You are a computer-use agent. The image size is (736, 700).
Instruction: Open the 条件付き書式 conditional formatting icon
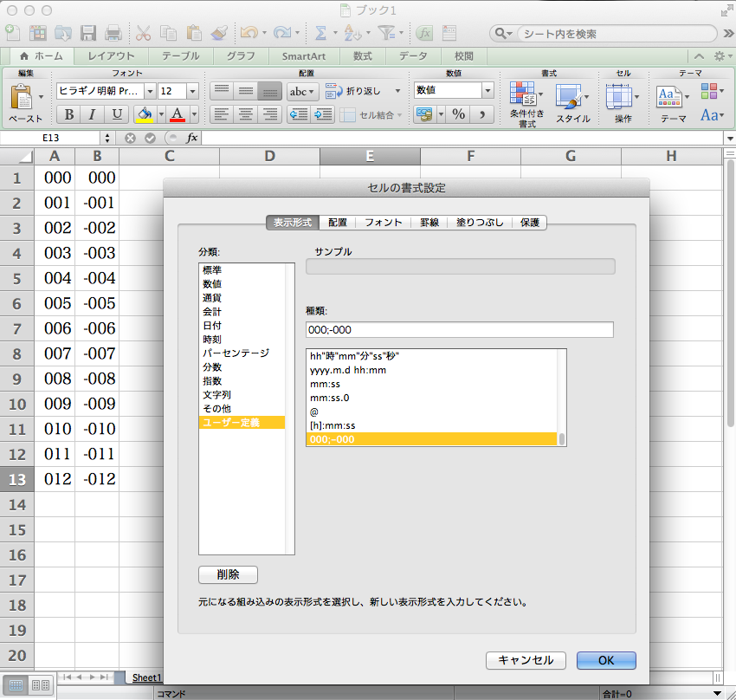tap(523, 95)
